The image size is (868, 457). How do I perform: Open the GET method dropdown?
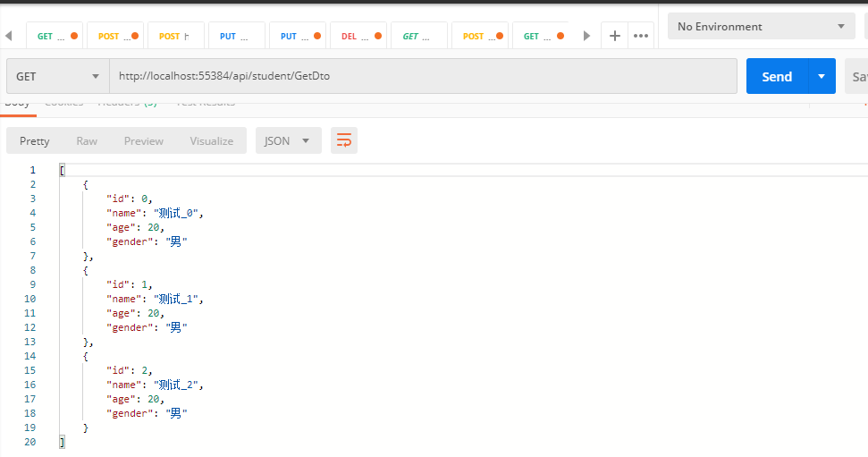click(57, 76)
